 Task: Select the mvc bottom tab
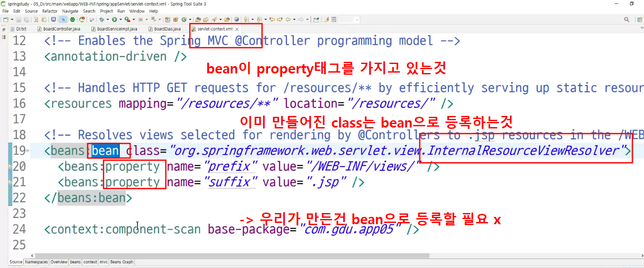(x=104, y=262)
